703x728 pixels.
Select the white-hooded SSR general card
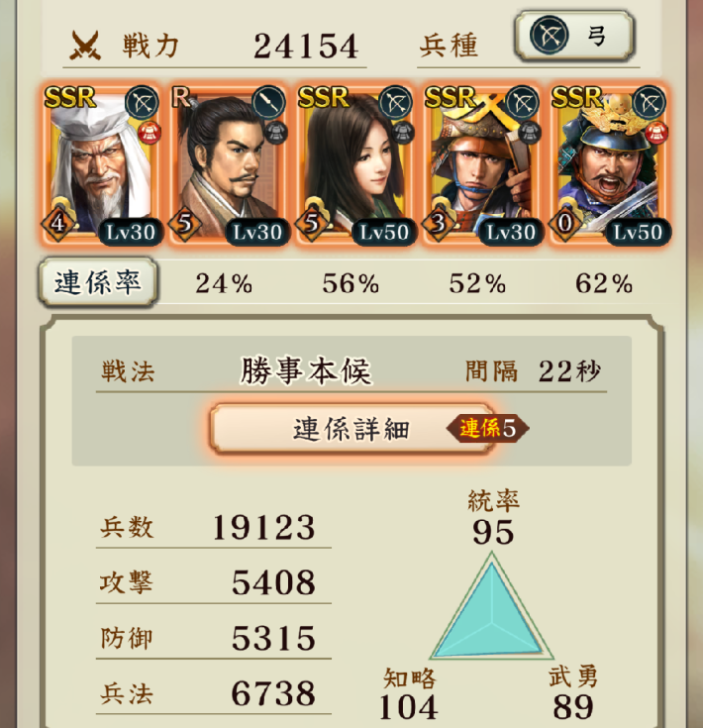[x=101, y=163]
